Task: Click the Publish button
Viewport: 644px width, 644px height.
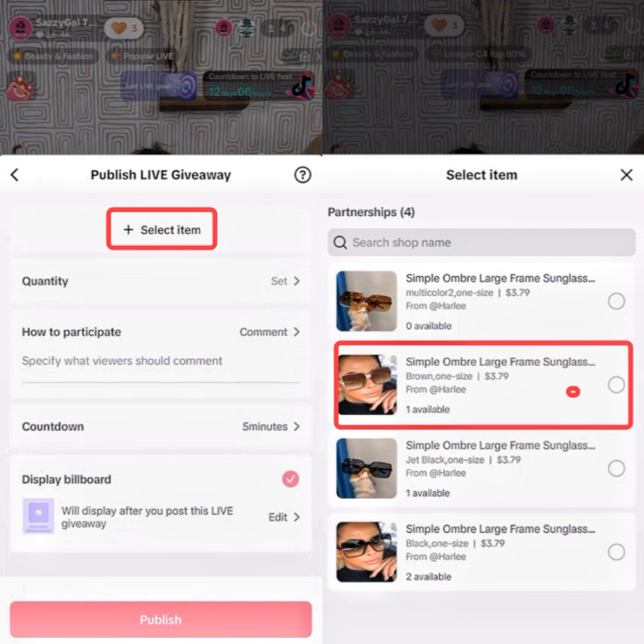Action: coord(161,619)
